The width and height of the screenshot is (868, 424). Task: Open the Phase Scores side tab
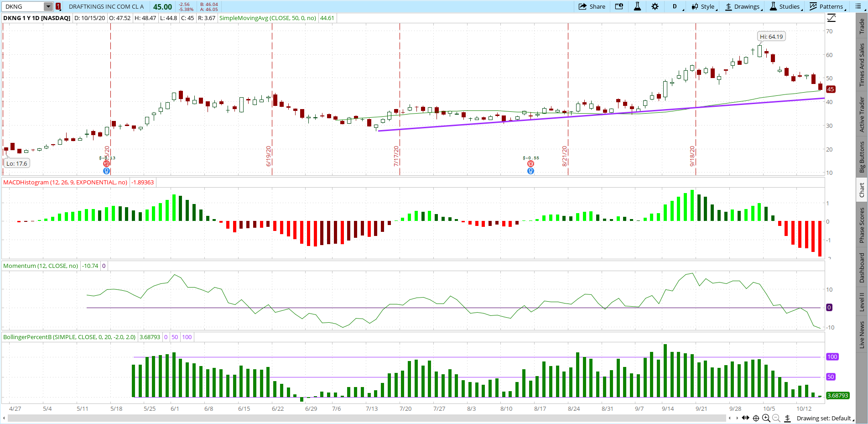[x=862, y=225]
